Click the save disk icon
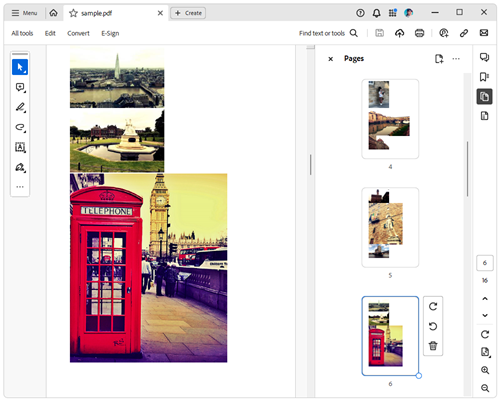This screenshot has width=500, height=402. (x=379, y=33)
